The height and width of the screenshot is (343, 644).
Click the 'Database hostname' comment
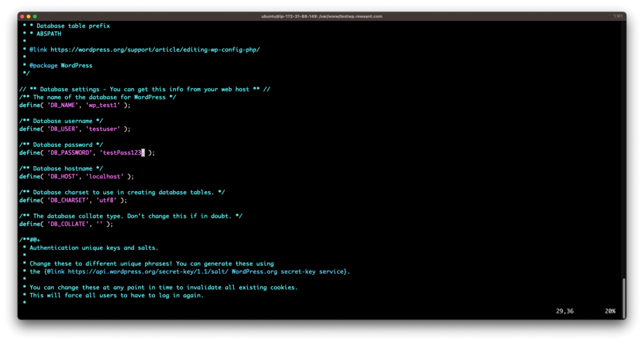coord(61,169)
